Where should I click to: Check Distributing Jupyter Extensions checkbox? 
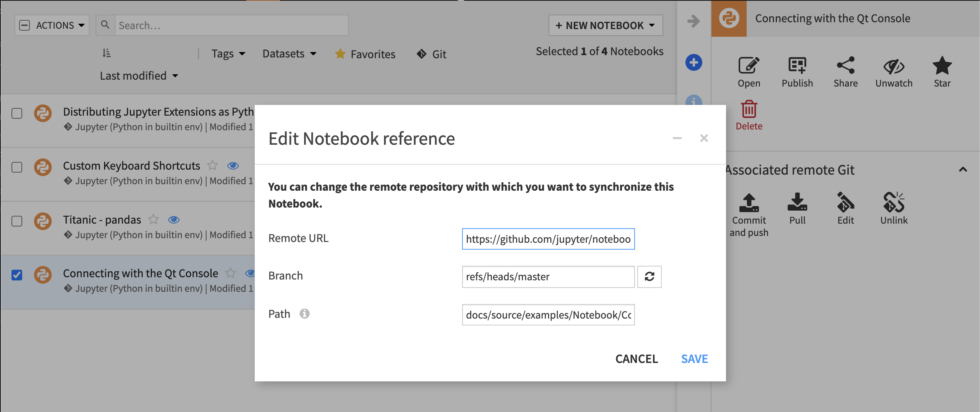17,113
